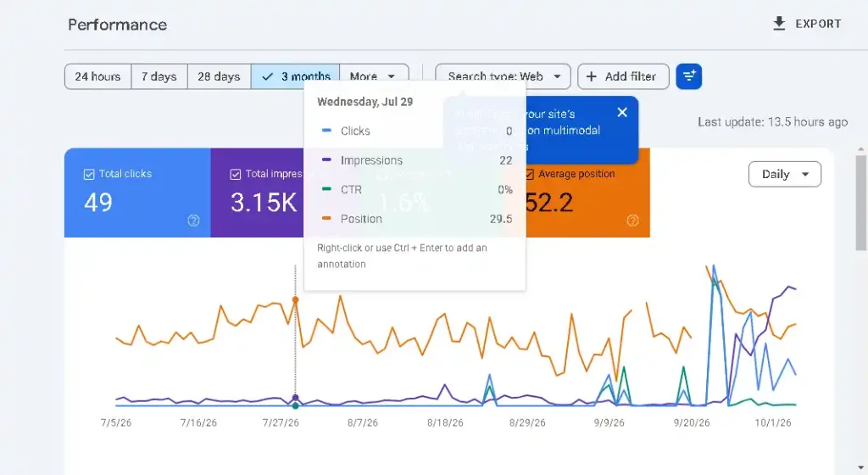This screenshot has height=475, width=868.
Task: Select the 7 days date range
Action: pyautogui.click(x=159, y=76)
